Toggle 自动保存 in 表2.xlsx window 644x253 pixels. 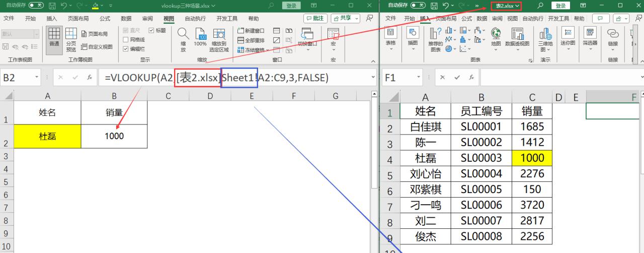coord(419,6)
